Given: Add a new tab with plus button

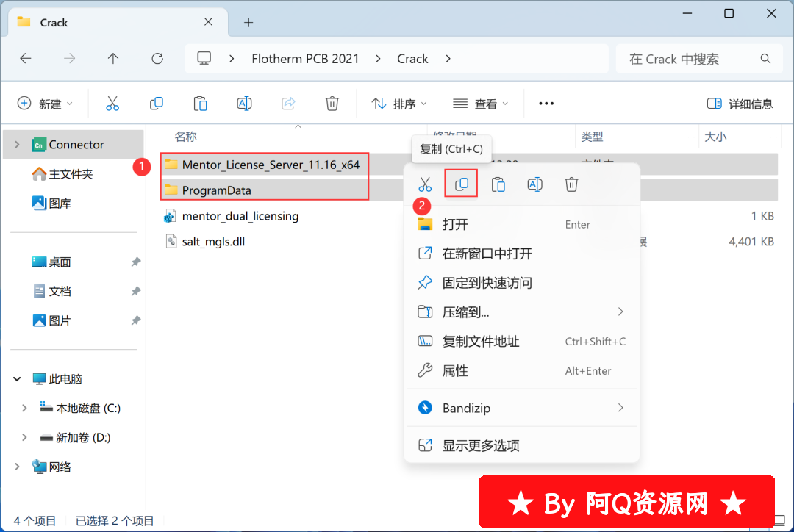Looking at the screenshot, I should (x=248, y=22).
